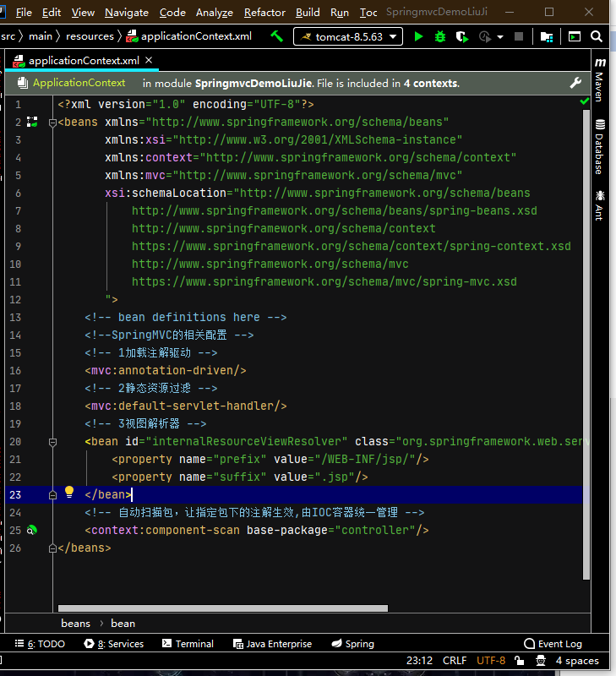Open the Database tool window
616x676 pixels.
tap(600, 146)
